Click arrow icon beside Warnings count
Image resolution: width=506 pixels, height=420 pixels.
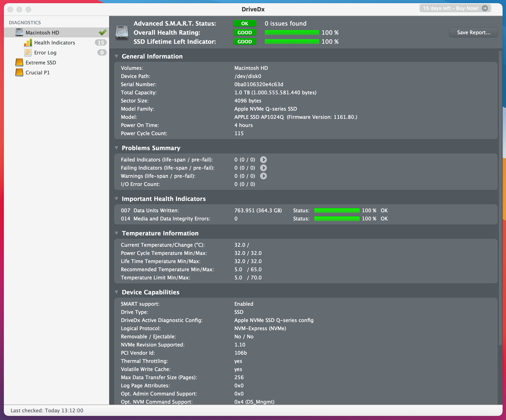click(x=263, y=176)
